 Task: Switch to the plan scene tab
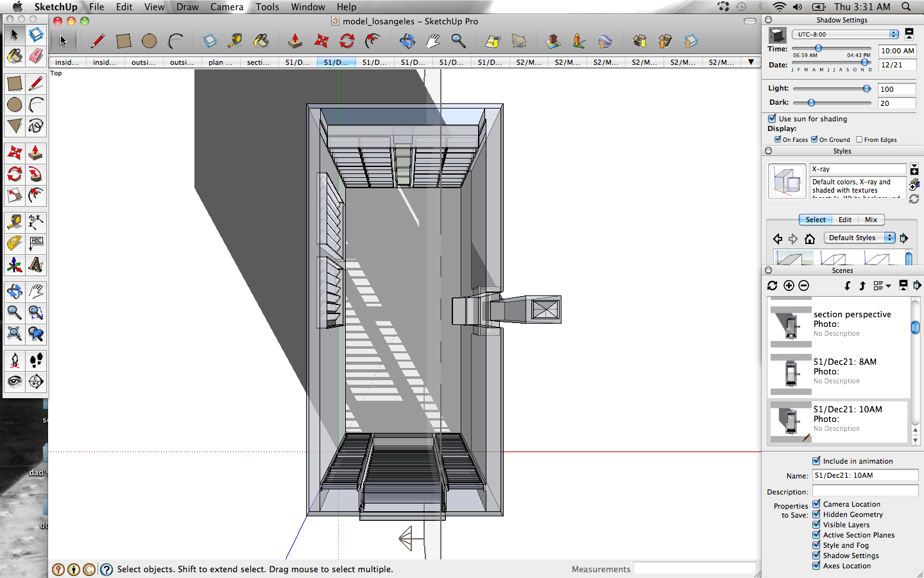tap(221, 62)
